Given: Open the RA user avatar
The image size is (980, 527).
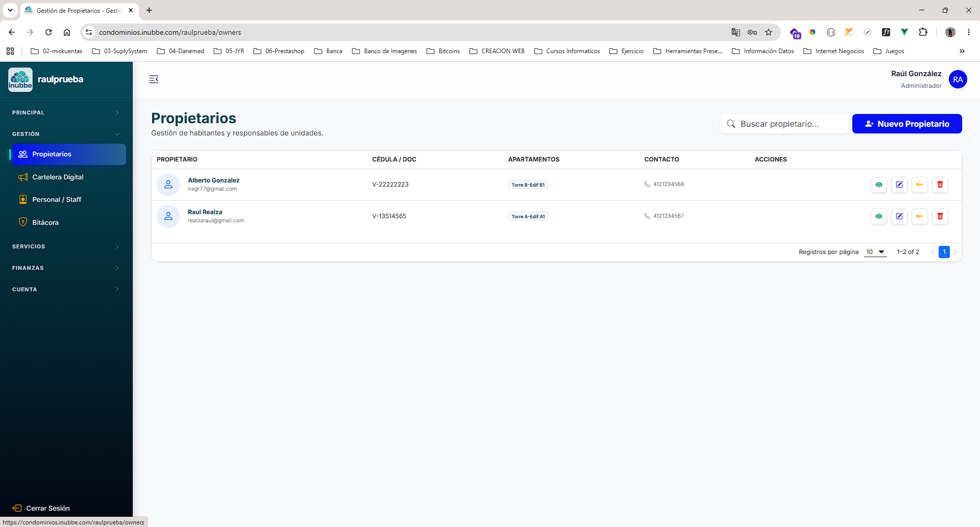Looking at the screenshot, I should (958, 79).
